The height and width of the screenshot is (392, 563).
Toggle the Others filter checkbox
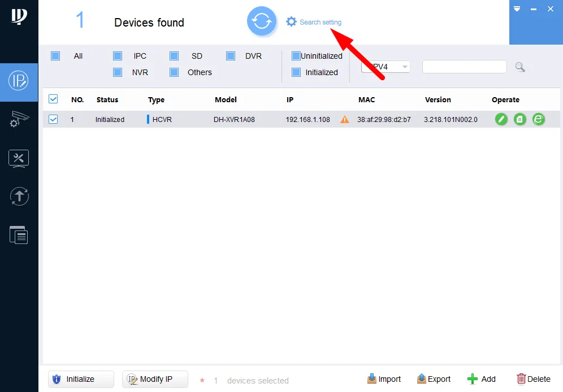(174, 72)
